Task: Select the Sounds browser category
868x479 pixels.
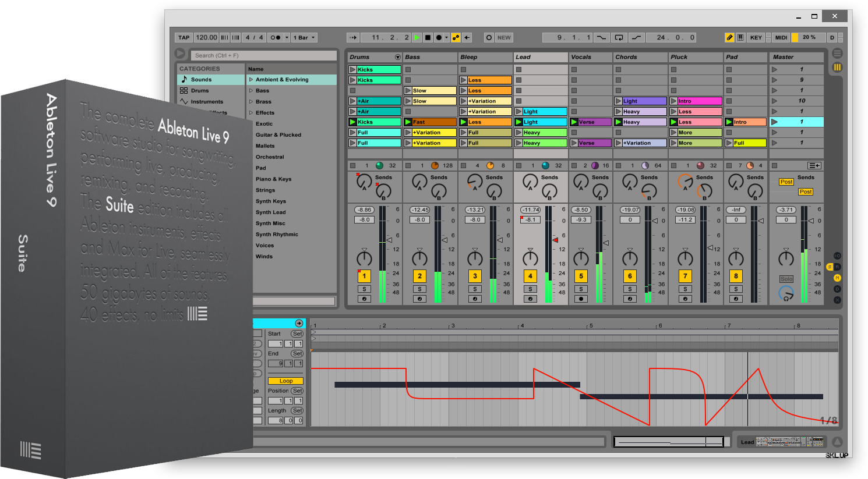Action: [x=211, y=80]
